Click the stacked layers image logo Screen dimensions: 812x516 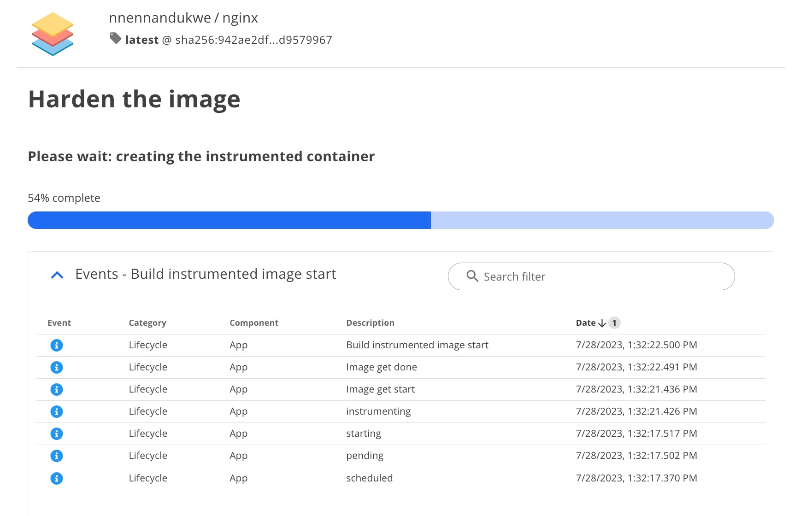(x=53, y=34)
